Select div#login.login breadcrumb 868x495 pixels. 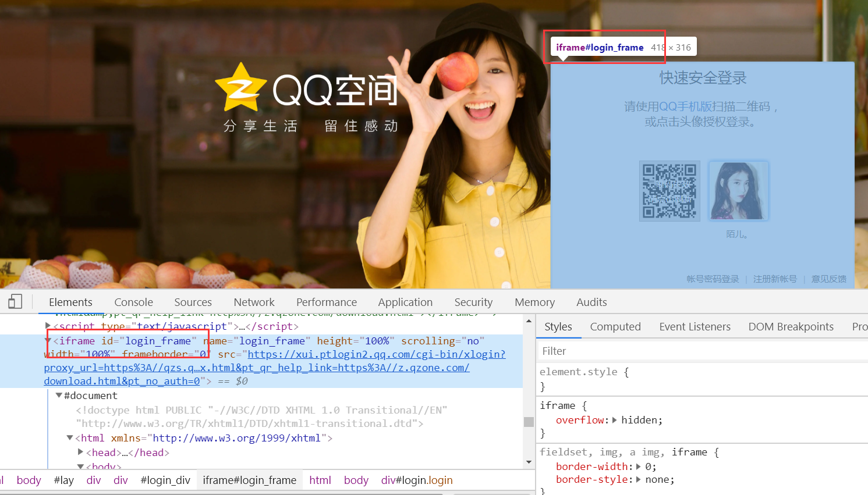point(417,480)
